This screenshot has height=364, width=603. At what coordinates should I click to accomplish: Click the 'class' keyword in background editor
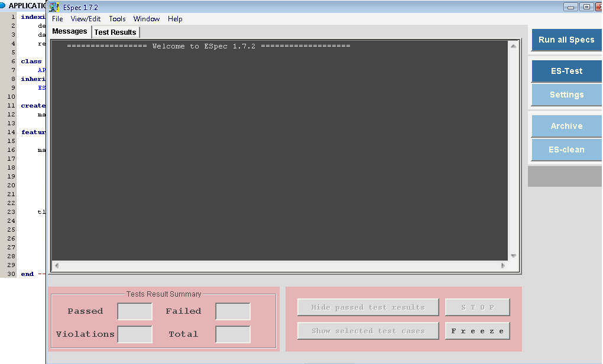tap(31, 61)
